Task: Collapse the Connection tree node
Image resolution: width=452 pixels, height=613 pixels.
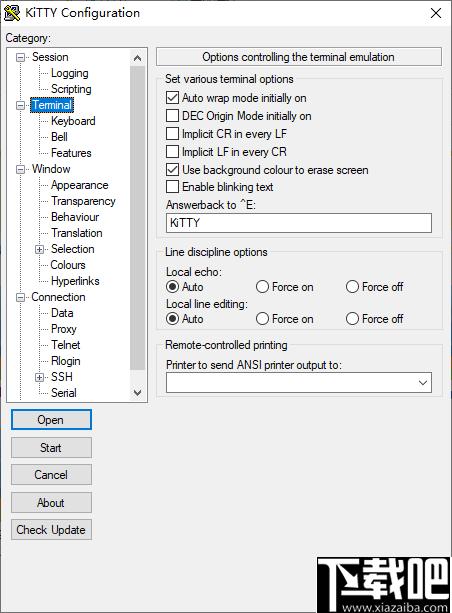Action: pyautogui.click(x=20, y=298)
